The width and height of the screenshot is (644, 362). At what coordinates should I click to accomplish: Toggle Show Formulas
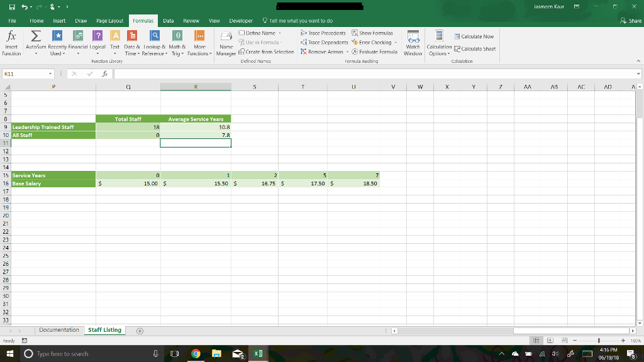pyautogui.click(x=372, y=33)
